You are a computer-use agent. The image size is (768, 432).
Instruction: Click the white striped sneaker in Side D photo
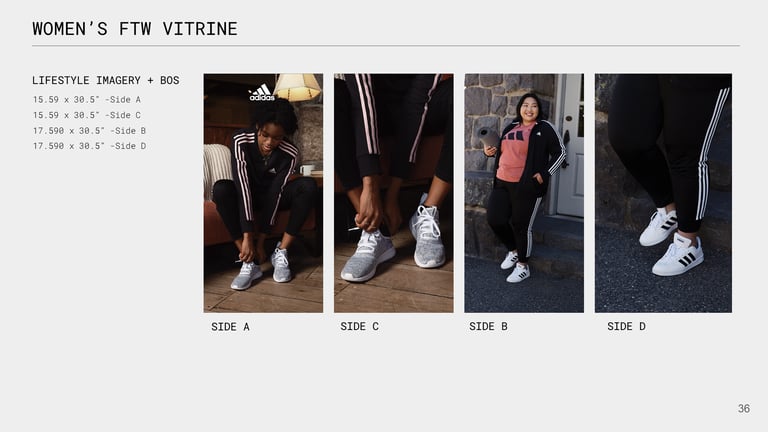click(x=678, y=255)
